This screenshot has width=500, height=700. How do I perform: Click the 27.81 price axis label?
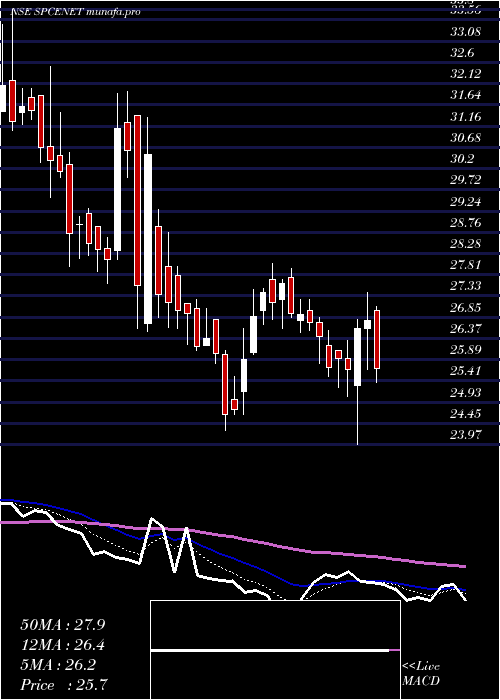point(466,265)
